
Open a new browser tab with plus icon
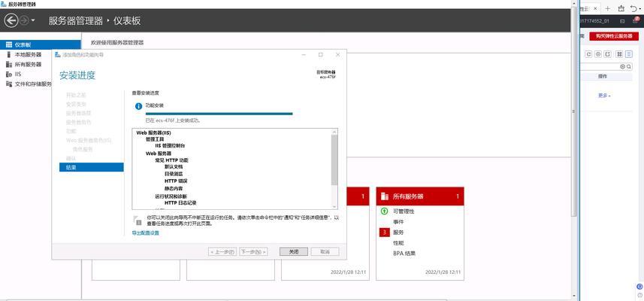coord(608,8)
